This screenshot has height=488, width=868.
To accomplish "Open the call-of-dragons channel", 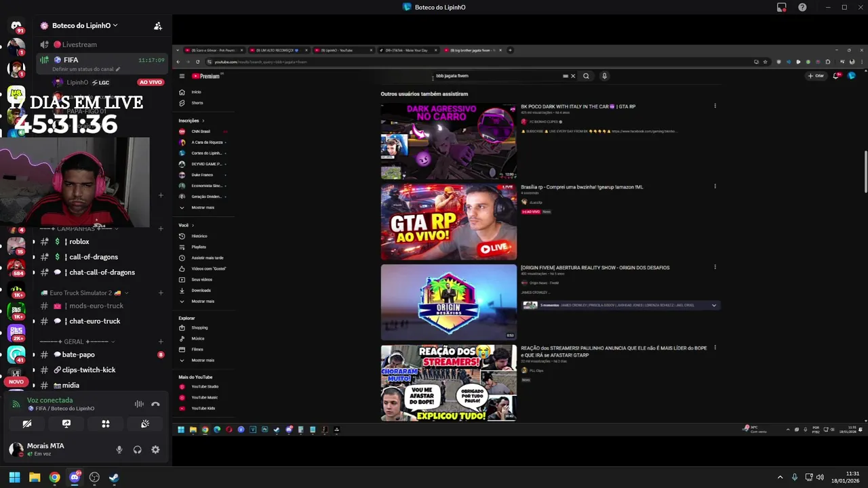I will (102, 258).
